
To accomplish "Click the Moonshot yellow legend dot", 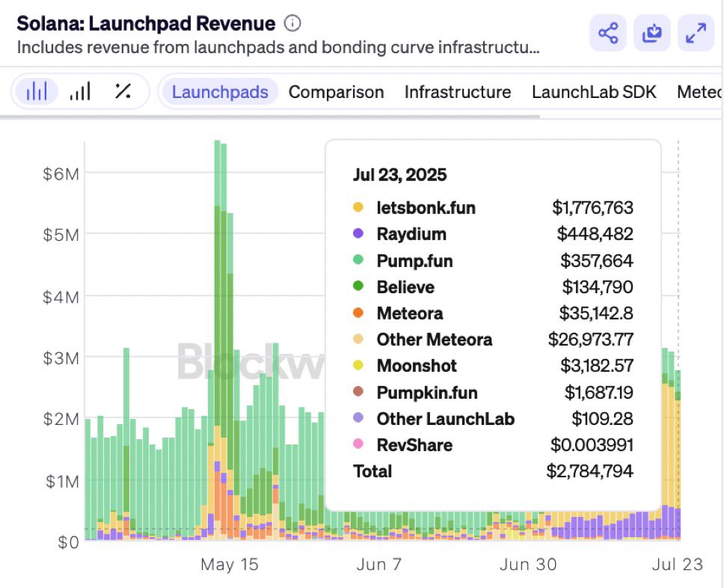I will (358, 365).
